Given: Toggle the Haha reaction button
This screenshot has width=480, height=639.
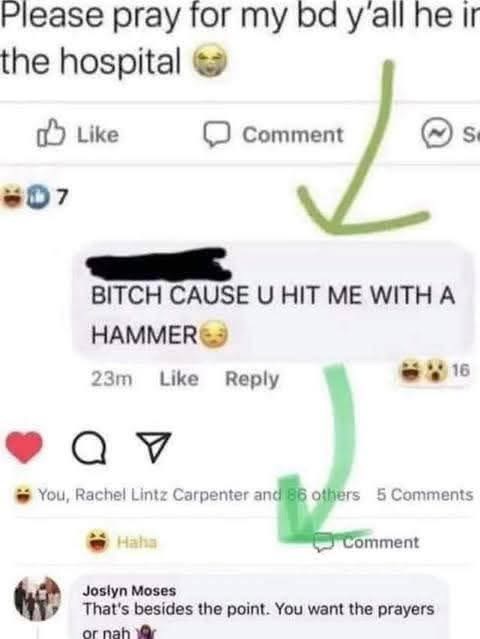Looking at the screenshot, I should coord(121,542).
